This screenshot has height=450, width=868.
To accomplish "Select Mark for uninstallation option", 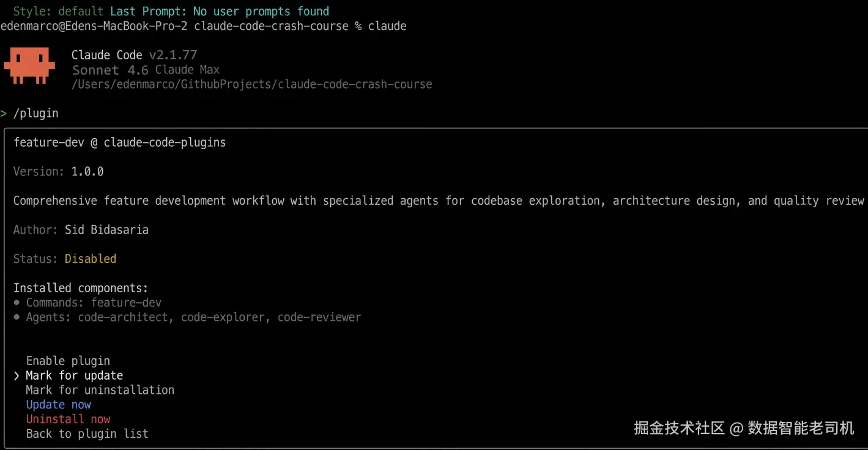I will pyautogui.click(x=100, y=390).
